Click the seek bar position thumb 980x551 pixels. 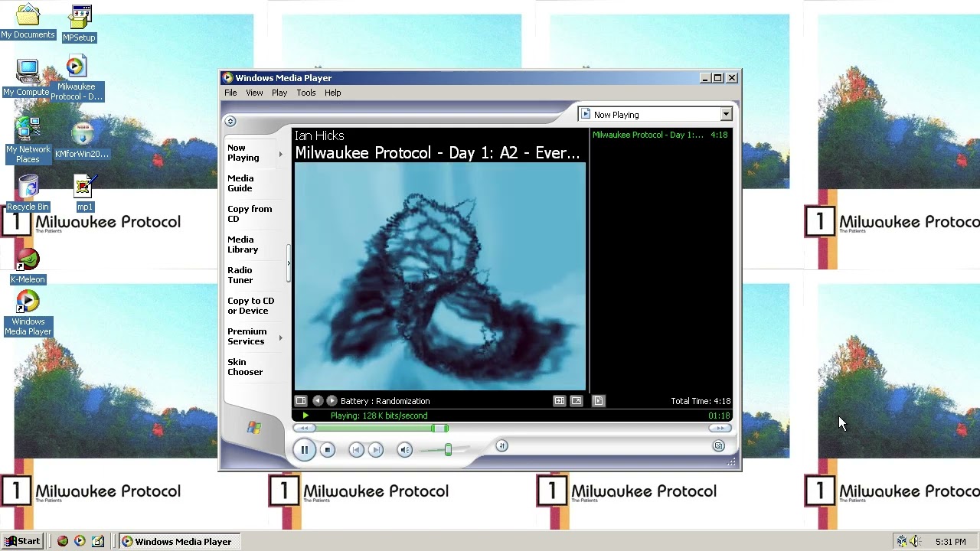tap(439, 429)
